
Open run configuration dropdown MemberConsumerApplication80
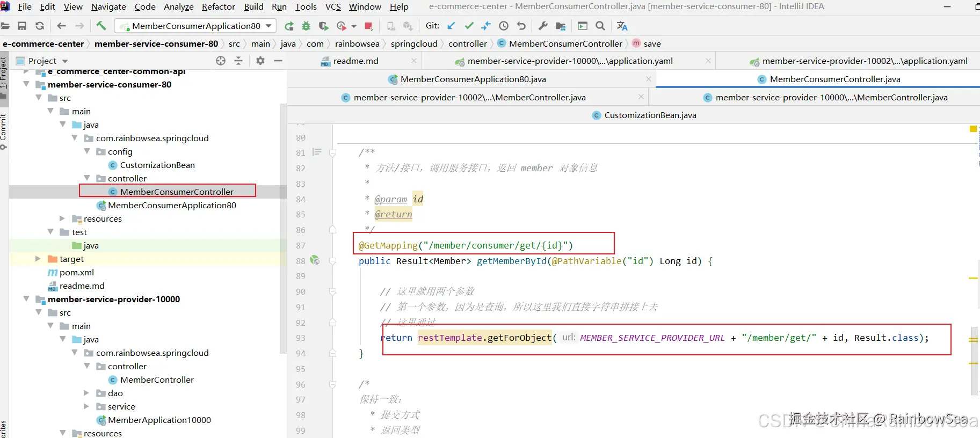(196, 26)
